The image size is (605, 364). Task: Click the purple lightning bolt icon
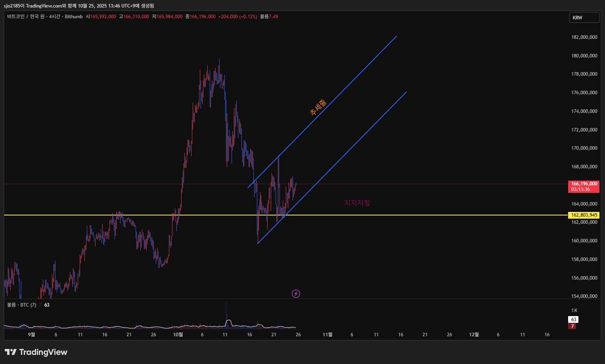[x=296, y=293]
